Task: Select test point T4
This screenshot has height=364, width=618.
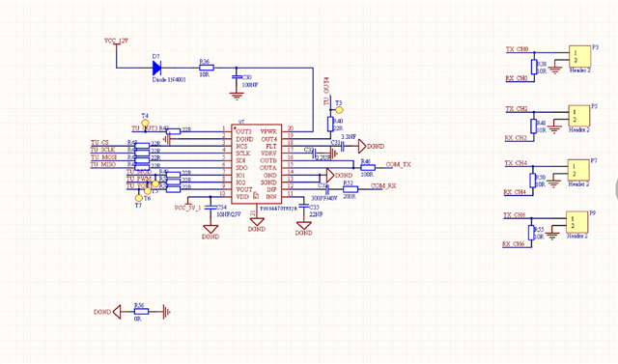Action: pyautogui.click(x=145, y=123)
